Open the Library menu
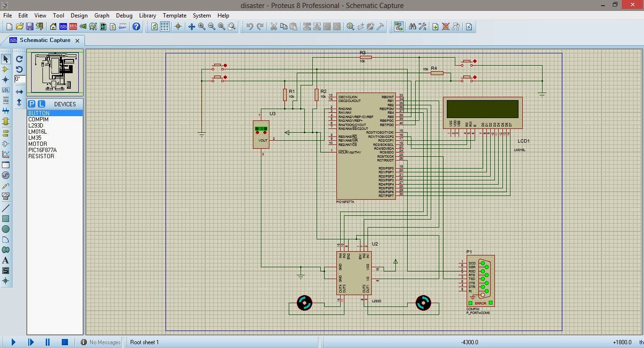 point(147,15)
